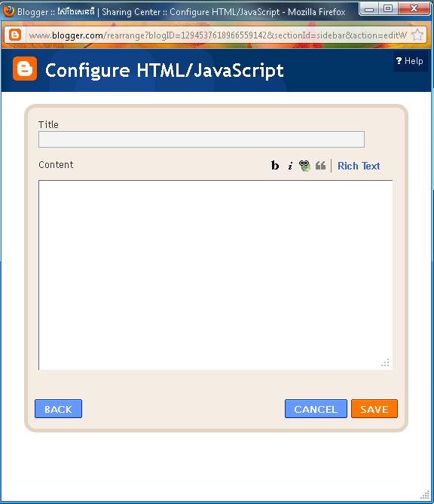Maximize the Firefox window
The height and width of the screenshot is (504, 434).
pos(388,9)
